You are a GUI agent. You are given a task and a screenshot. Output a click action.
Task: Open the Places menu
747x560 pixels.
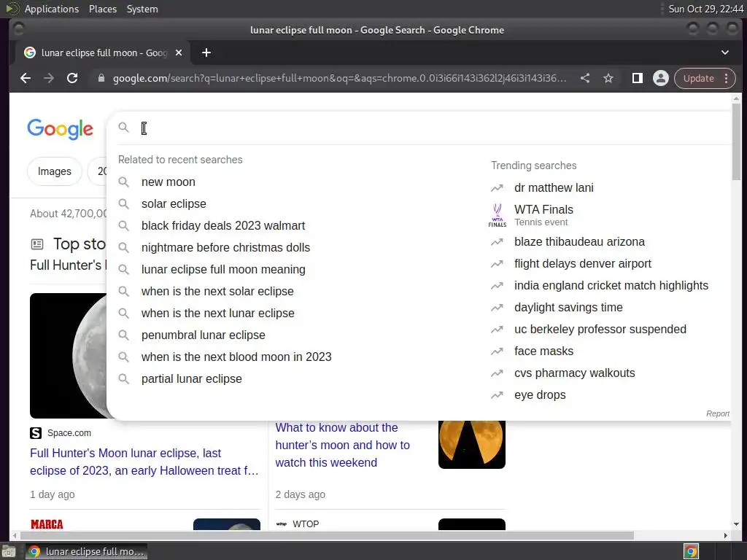pyautogui.click(x=102, y=9)
